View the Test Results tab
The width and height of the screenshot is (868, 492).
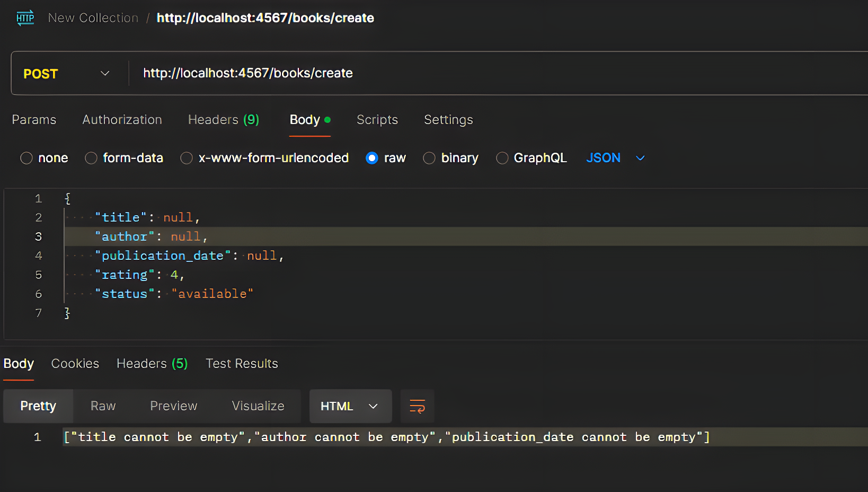tap(242, 364)
